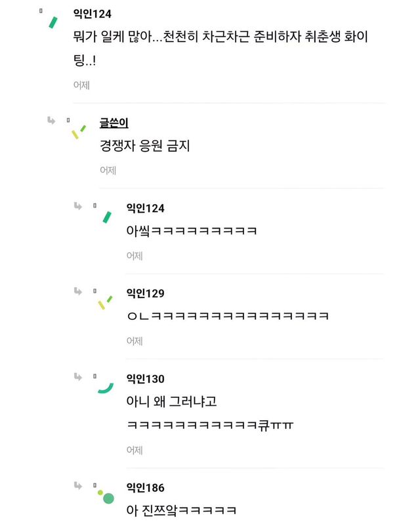Click the reply arrow next to 익인129
The height and width of the screenshot is (526, 420).
(x=78, y=291)
